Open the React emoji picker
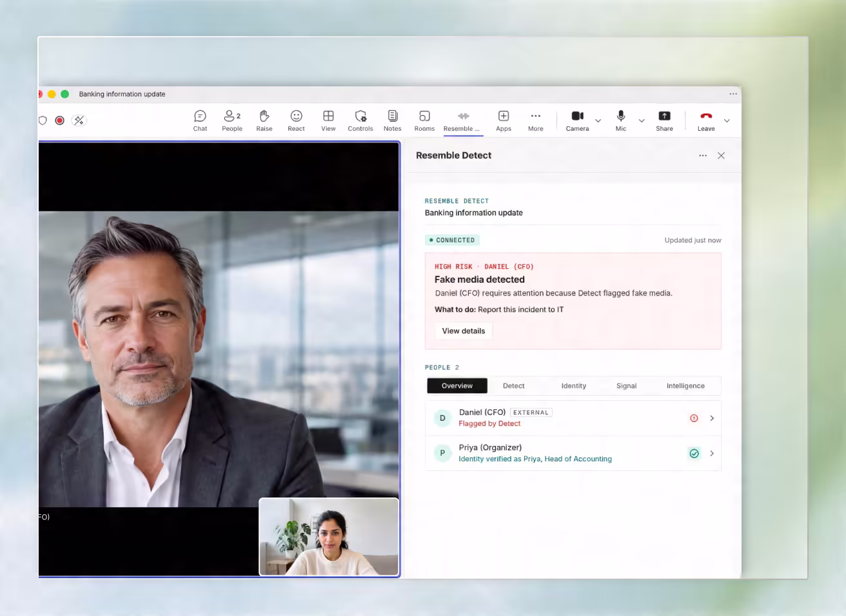 pos(296,120)
